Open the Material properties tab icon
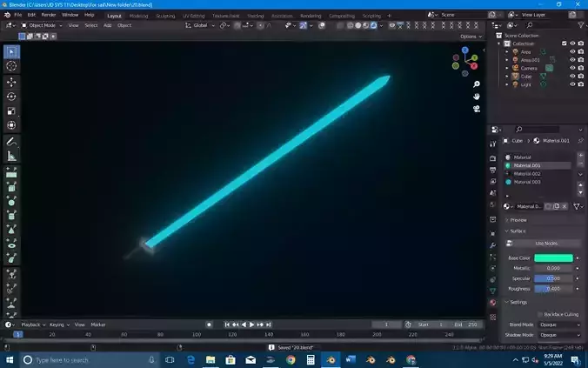Viewport: 588px width, 368px height. pos(492,303)
